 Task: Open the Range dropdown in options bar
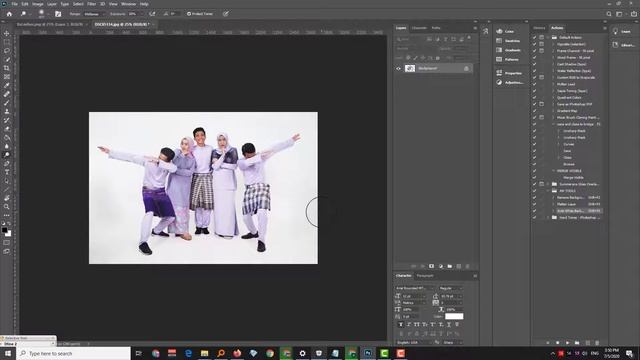pos(93,14)
